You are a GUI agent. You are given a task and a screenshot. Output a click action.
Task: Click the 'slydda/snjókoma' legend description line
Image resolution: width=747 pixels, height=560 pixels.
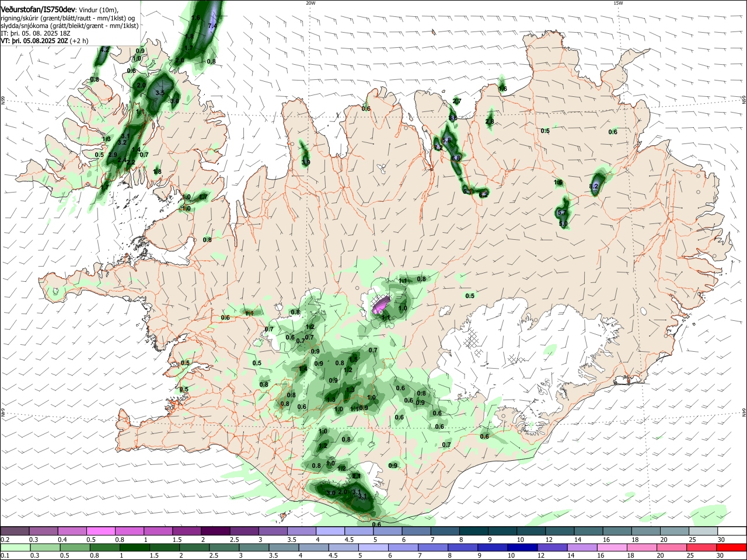click(69, 26)
